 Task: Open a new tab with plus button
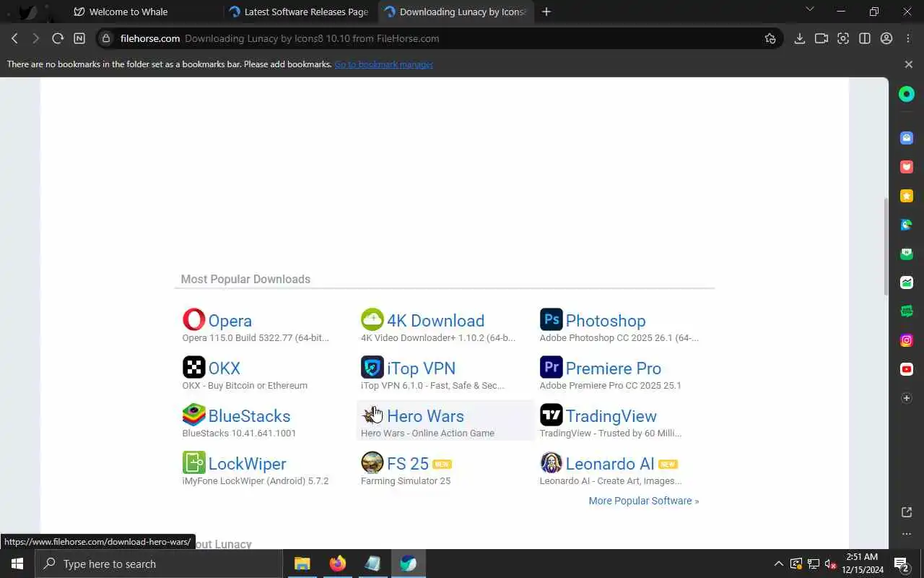coord(546,12)
